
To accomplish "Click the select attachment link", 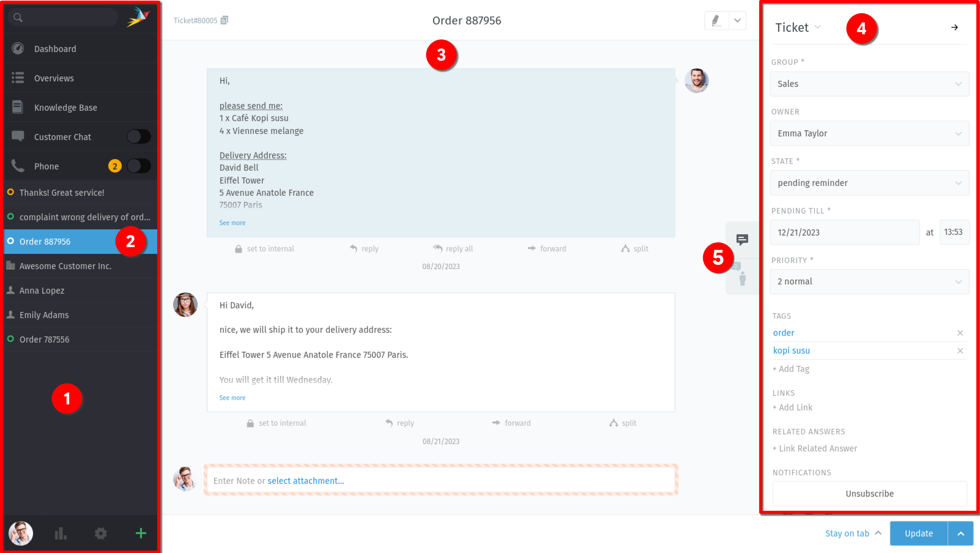I will 306,481.
